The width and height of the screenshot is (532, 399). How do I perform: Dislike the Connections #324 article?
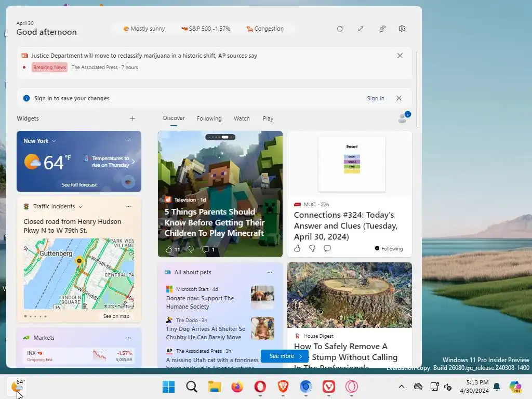coord(312,248)
